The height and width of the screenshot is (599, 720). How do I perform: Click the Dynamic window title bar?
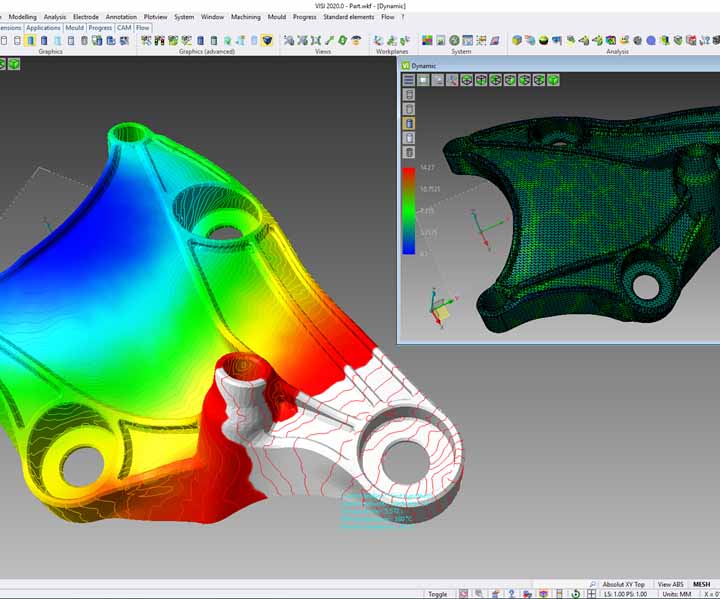coord(560,66)
